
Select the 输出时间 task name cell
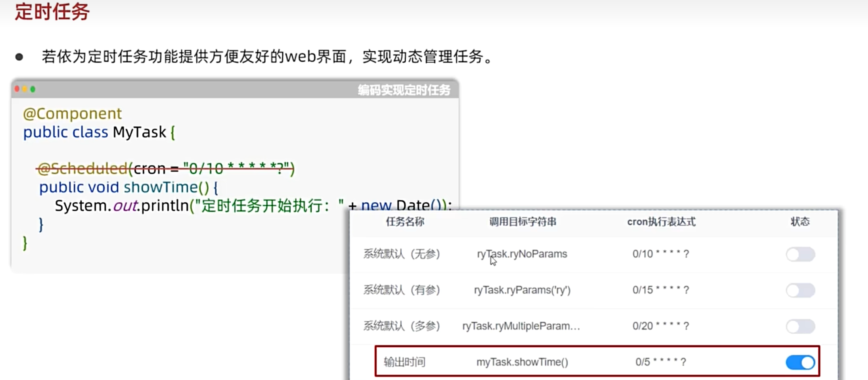coord(404,362)
